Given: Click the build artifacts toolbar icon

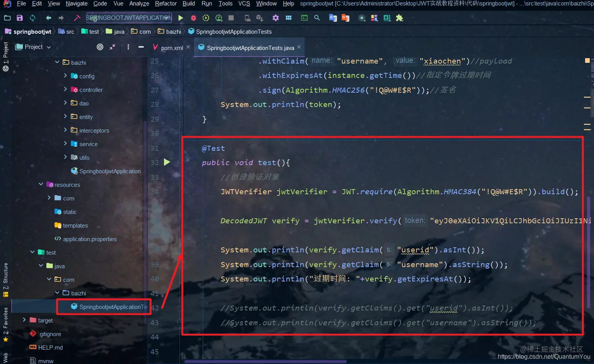Looking at the screenshot, I should 260,18.
